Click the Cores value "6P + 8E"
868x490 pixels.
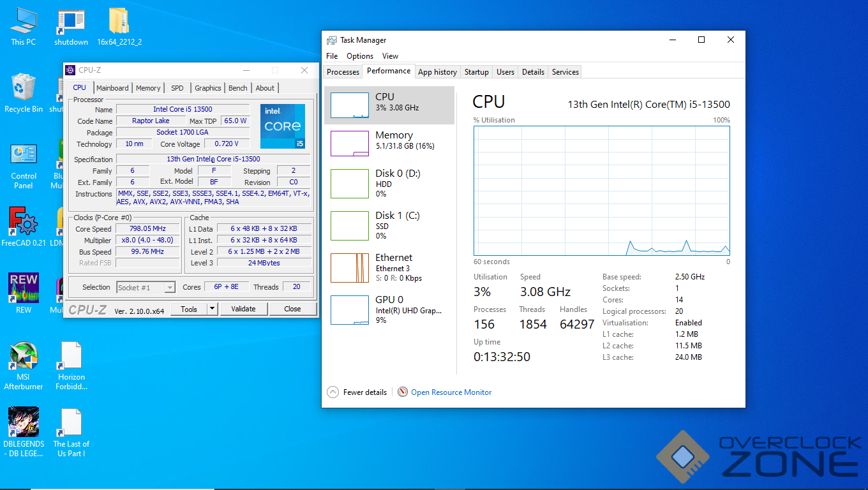pyautogui.click(x=226, y=287)
